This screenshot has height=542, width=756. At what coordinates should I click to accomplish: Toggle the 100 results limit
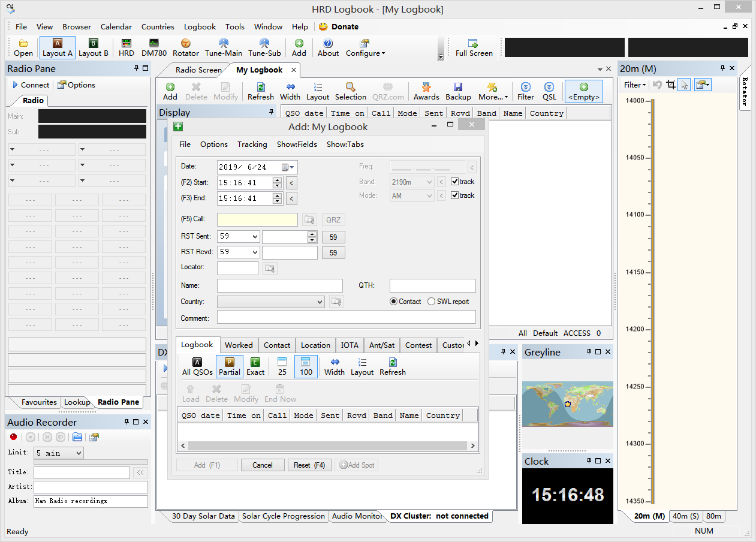pyautogui.click(x=306, y=366)
